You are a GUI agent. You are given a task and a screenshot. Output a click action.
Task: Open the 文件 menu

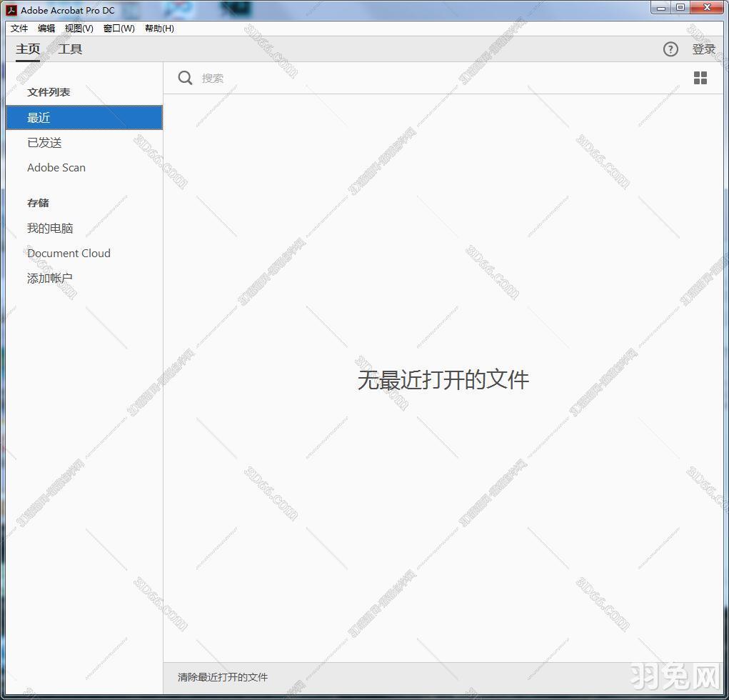coord(19,29)
